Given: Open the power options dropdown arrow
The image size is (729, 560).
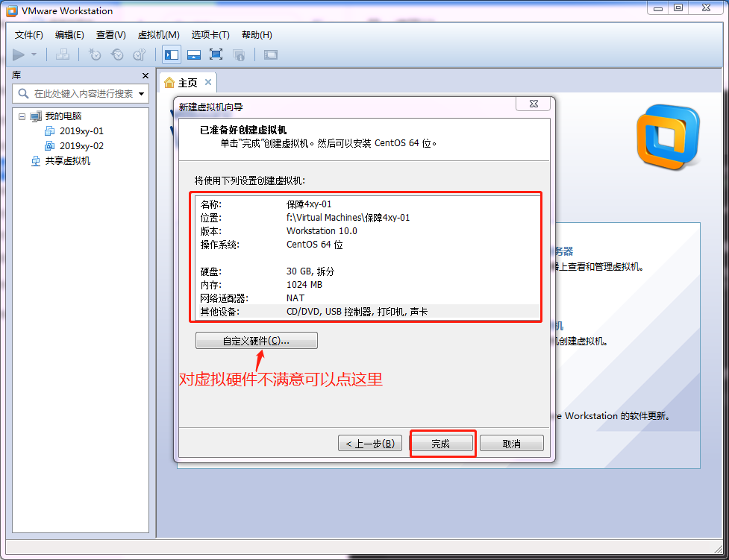Looking at the screenshot, I should coord(34,55).
